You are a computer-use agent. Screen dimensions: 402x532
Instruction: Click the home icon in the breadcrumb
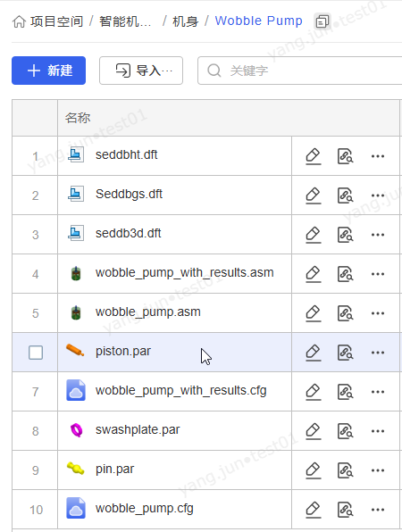coord(19,21)
